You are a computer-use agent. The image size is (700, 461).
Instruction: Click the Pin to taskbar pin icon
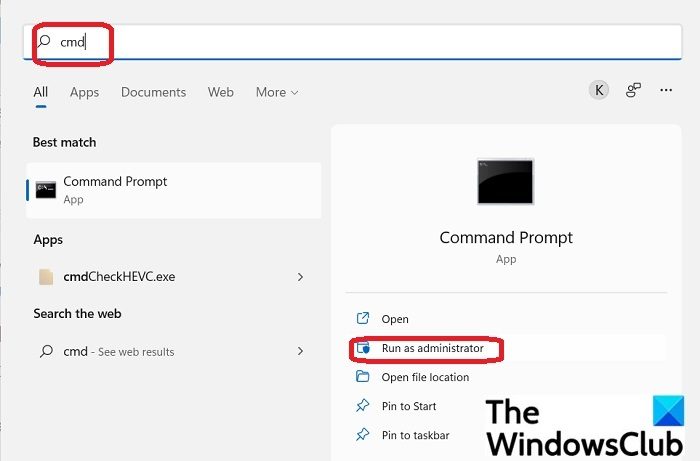pyautogui.click(x=362, y=435)
